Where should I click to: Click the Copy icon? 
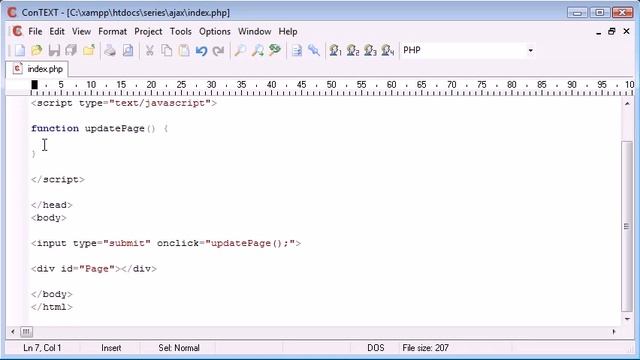point(167,51)
